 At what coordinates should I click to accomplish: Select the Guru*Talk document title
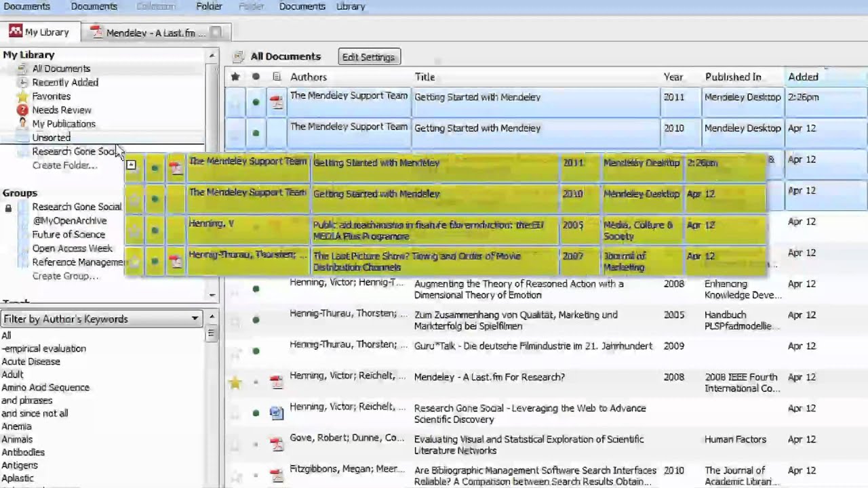point(533,346)
